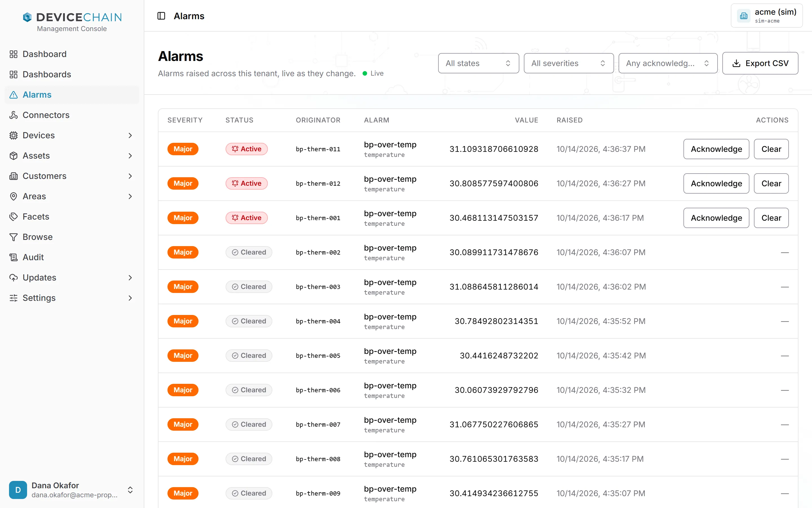
Task: Click the green Live status dot
Action: pos(365,73)
